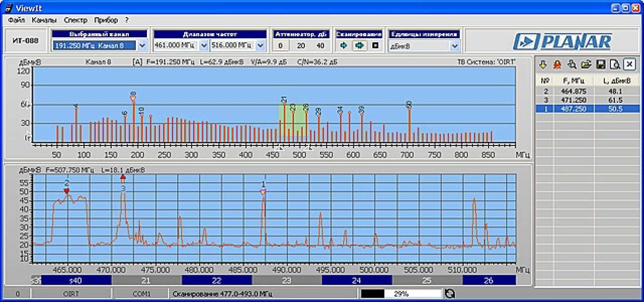Save markers using the floppy disk icon
This screenshot has height=302, width=644.
600,64
